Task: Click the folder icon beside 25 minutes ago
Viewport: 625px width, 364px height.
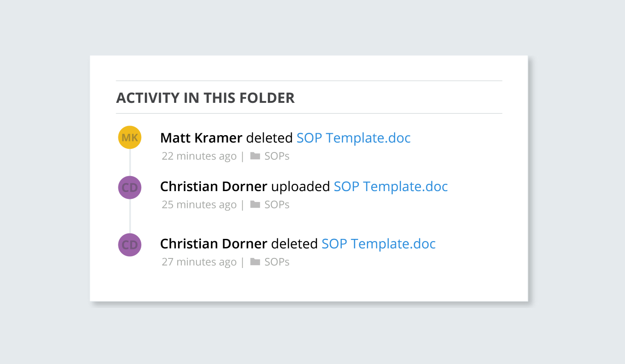Action: tap(255, 205)
